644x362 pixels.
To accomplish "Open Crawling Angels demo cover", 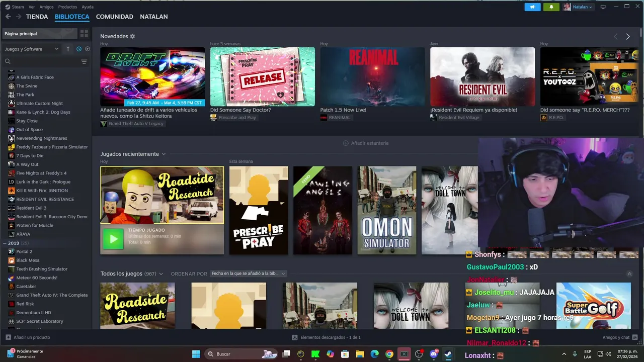I will pos(323,210).
